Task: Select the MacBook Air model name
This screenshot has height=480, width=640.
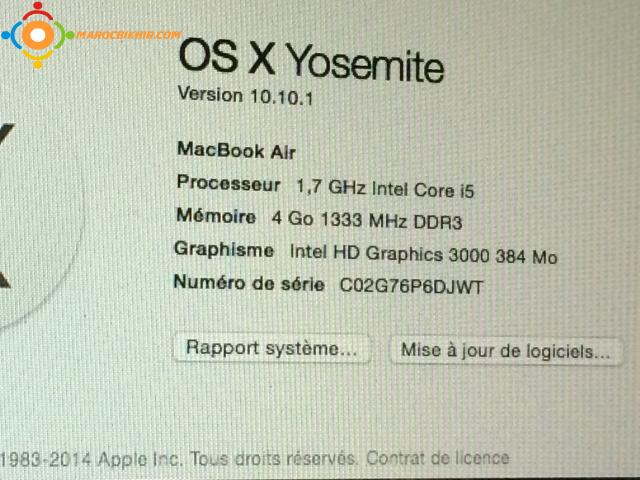Action: tap(236, 151)
